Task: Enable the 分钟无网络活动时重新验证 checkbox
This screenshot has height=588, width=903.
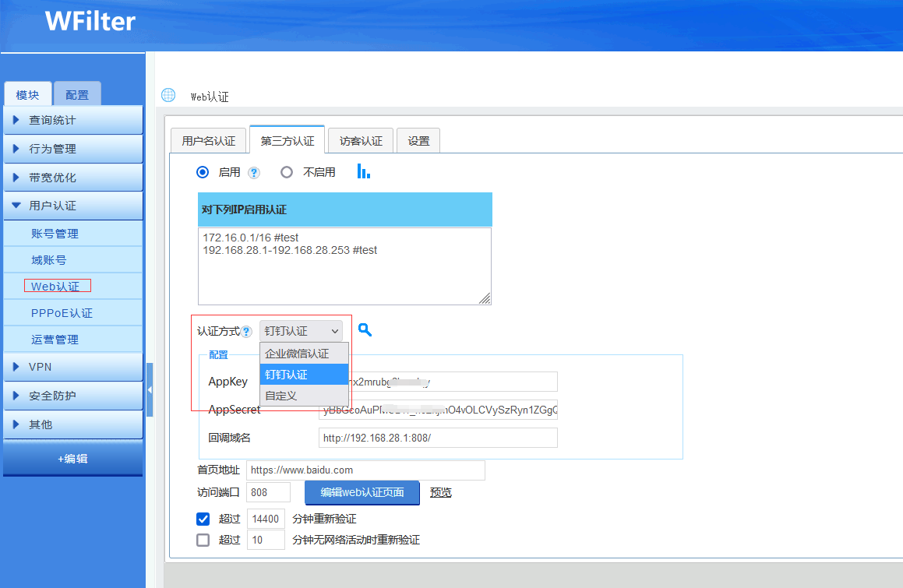Action: point(203,540)
